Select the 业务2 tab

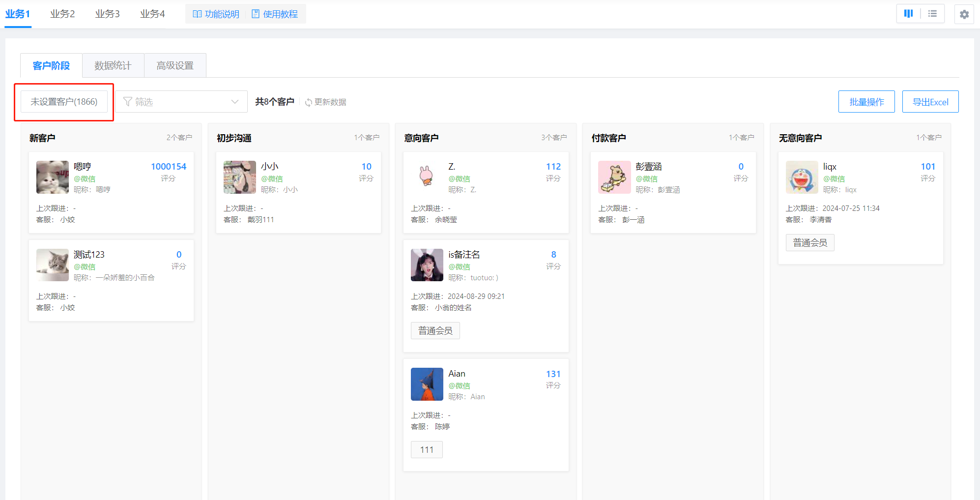click(62, 14)
